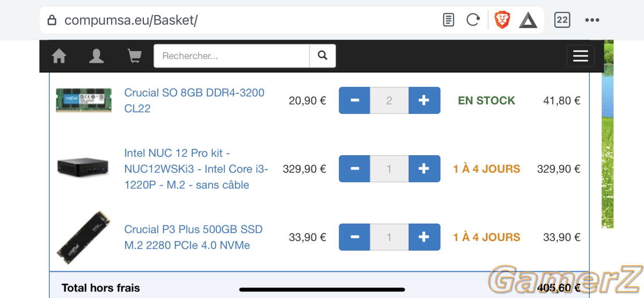Reload the page

coord(473,20)
